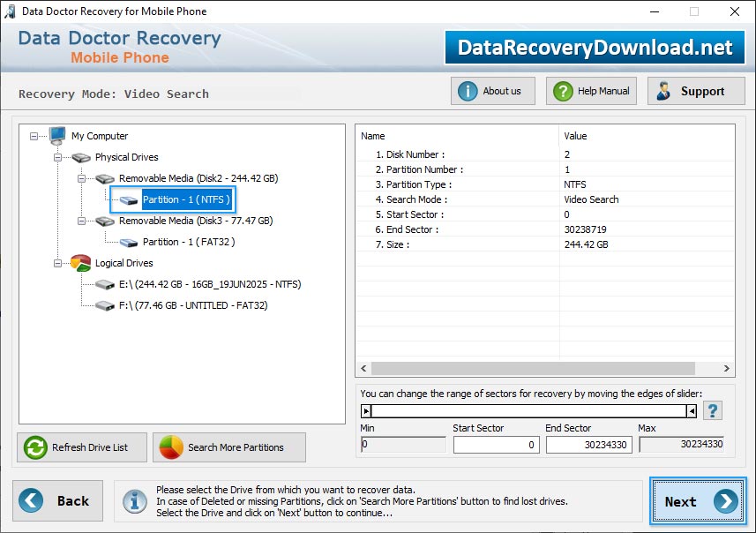Image resolution: width=756 pixels, height=533 pixels.
Task: Select F:\ UNTITLED FAT32 logical drive
Action: pos(193,306)
